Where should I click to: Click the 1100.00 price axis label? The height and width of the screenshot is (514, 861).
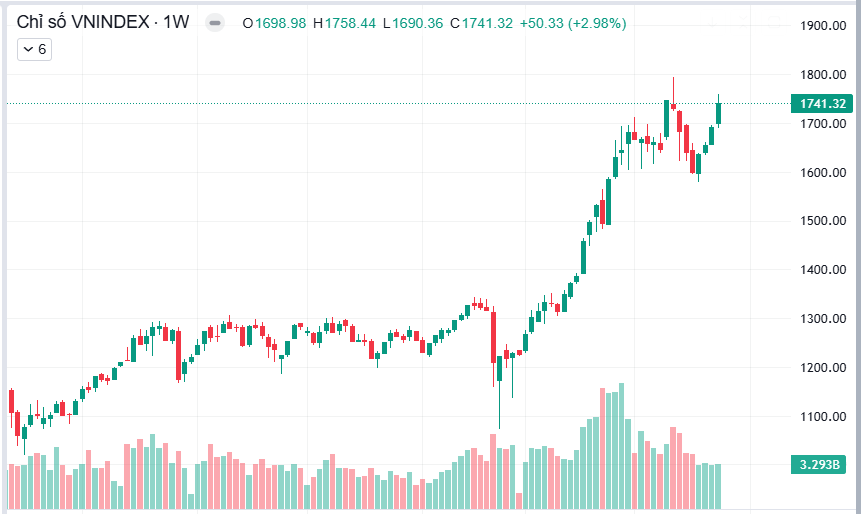823,417
